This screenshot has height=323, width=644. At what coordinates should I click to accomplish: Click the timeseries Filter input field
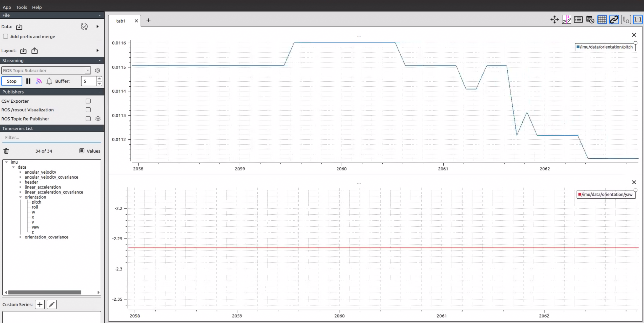pyautogui.click(x=51, y=137)
